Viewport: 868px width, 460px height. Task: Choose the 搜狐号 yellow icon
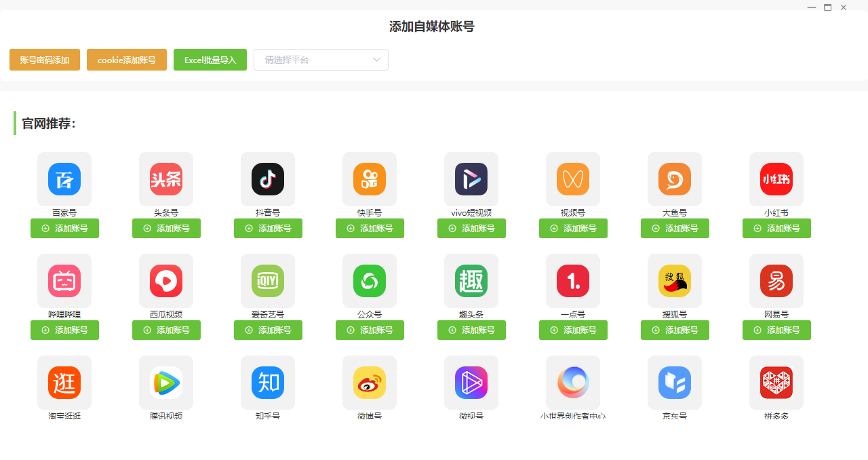click(675, 281)
